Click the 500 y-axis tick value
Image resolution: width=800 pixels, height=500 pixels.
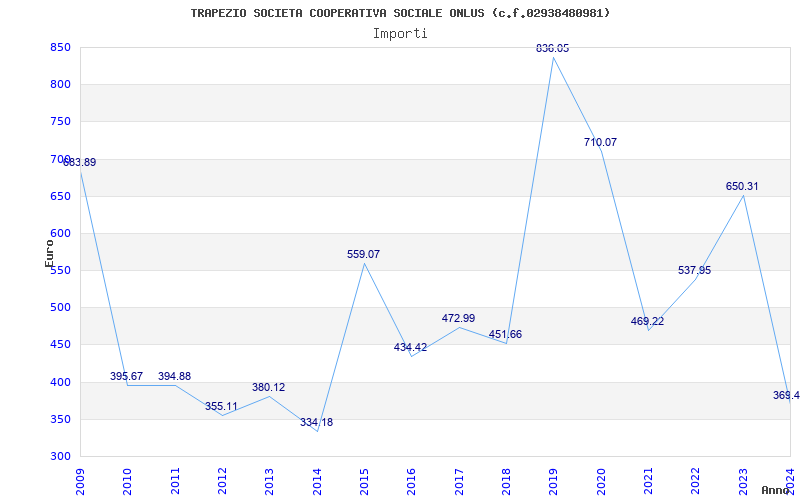[60, 308]
